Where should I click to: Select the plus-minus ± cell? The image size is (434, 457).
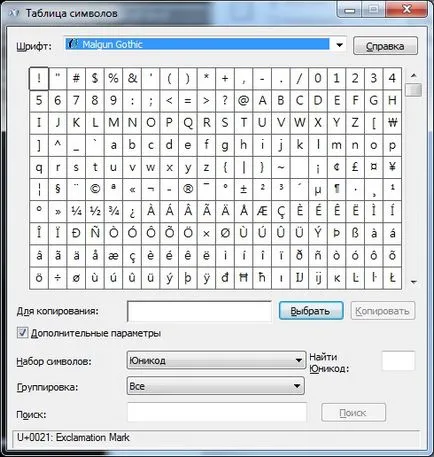click(x=243, y=189)
